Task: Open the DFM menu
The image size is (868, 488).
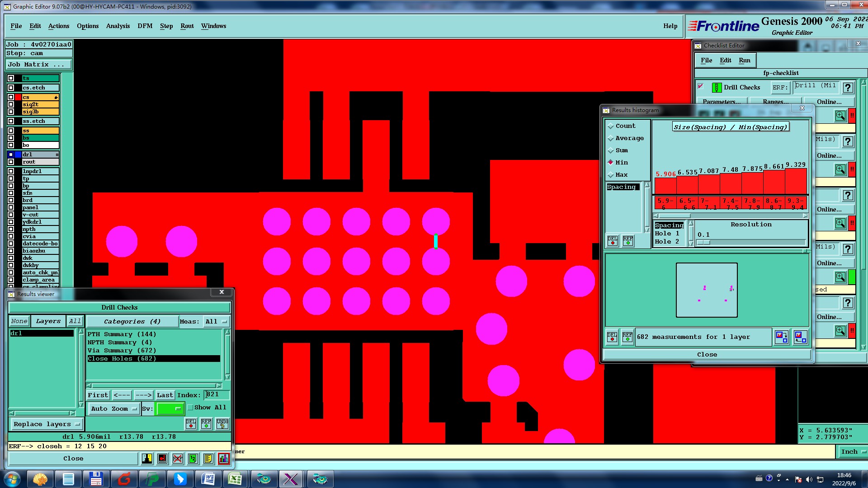Action: coord(145,26)
